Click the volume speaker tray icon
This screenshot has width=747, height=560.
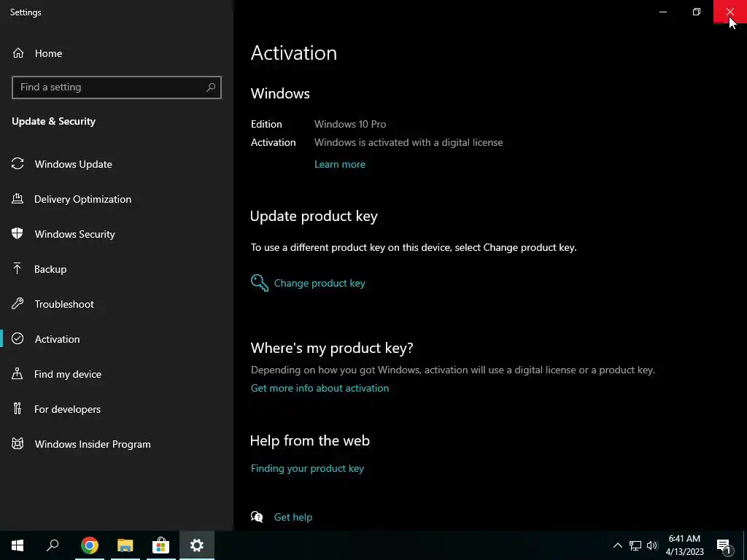[x=652, y=545]
